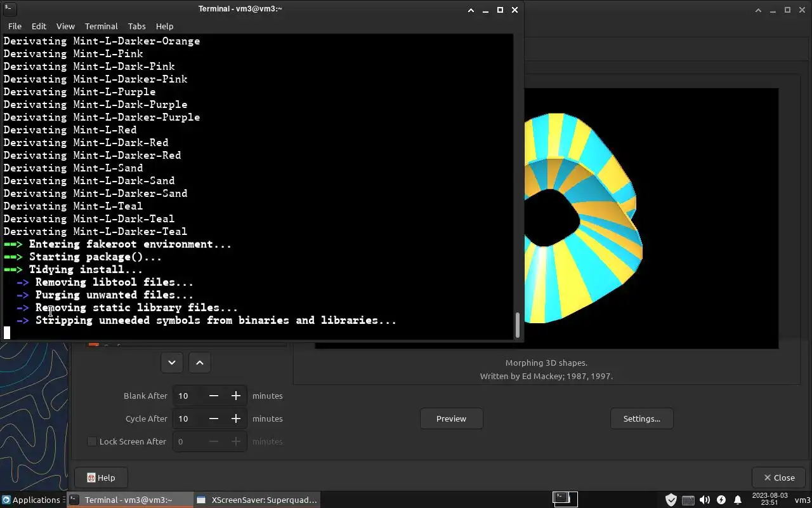Open the Terminal menu in the menu bar
This screenshot has width=812, height=508.
point(101,26)
